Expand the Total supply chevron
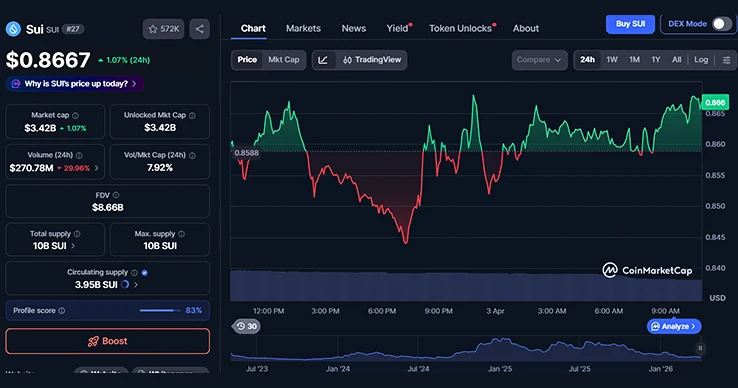 (72, 246)
